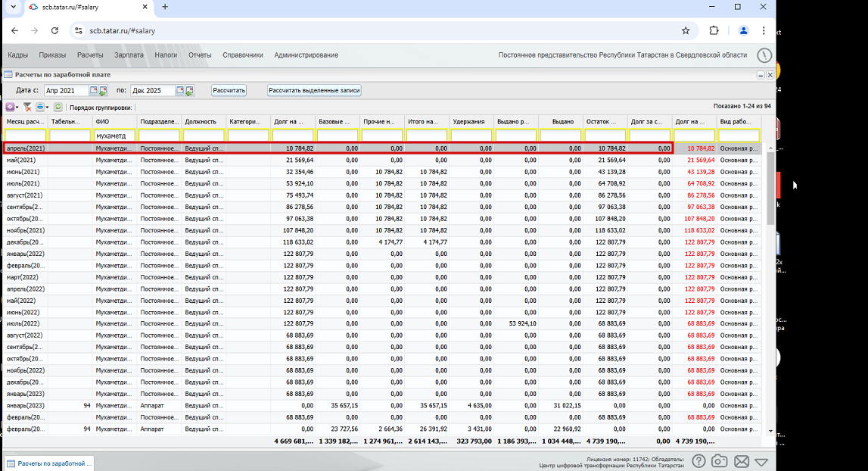Click the green refresh icon in toolbar
The height and width of the screenshot is (471, 868).
[x=58, y=108]
